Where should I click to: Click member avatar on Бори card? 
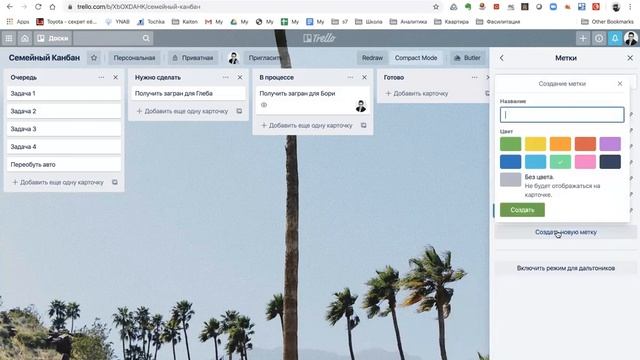click(x=361, y=106)
